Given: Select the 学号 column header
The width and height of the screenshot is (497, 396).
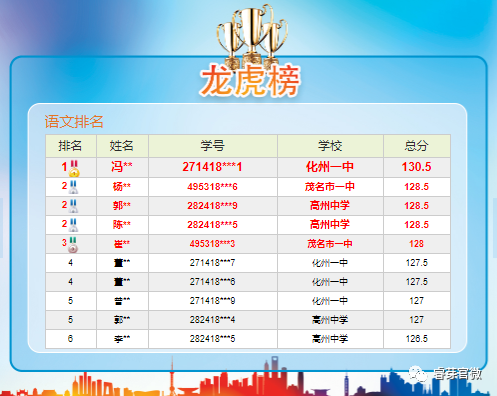Looking at the screenshot, I should (x=213, y=146).
